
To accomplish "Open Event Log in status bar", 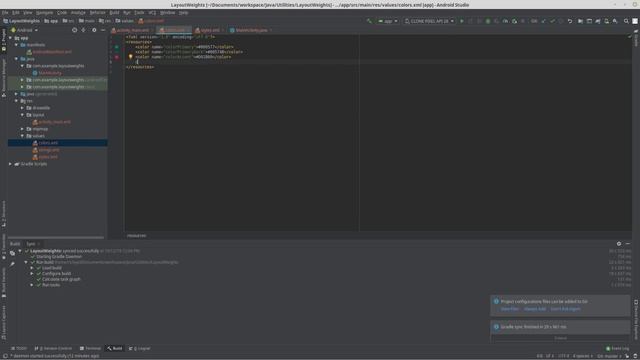I will pyautogui.click(x=618, y=348).
